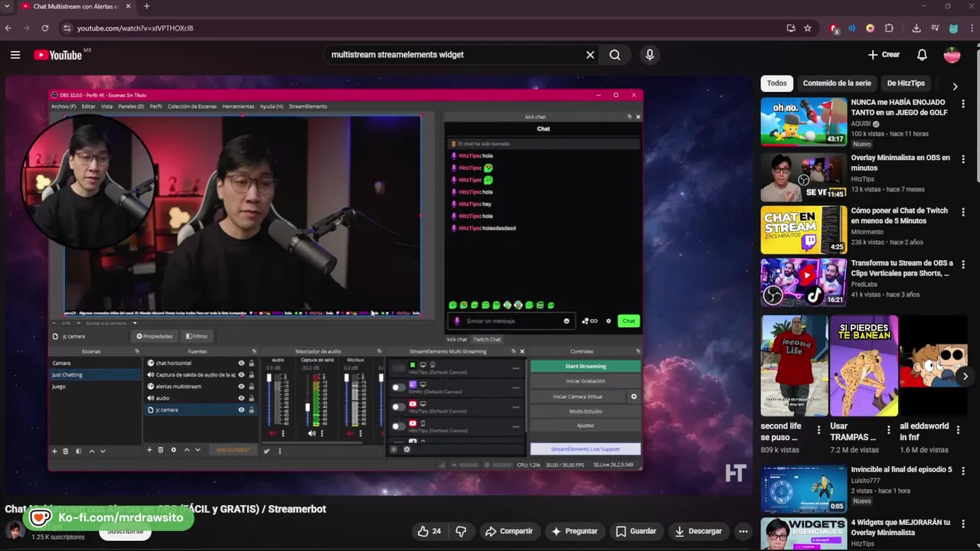Viewport: 980px width, 551px height.
Task: Click the Chrome address bar URL
Action: click(x=135, y=28)
